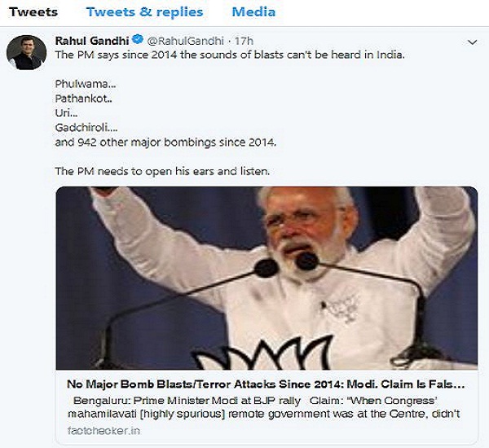Viewport: 489px width, 448px height.
Task: Open the Tweets & replies tab
Action: click(144, 12)
